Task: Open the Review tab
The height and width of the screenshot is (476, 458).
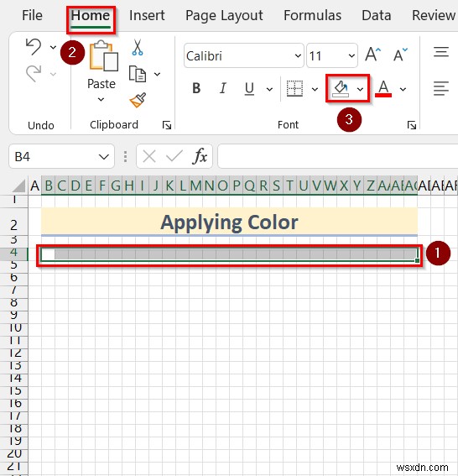Action: pyautogui.click(x=434, y=15)
